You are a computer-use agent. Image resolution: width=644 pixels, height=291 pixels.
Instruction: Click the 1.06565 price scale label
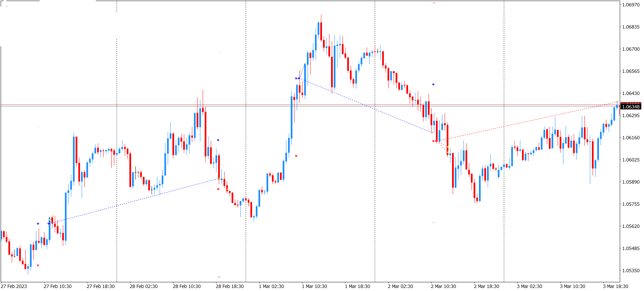click(631, 71)
